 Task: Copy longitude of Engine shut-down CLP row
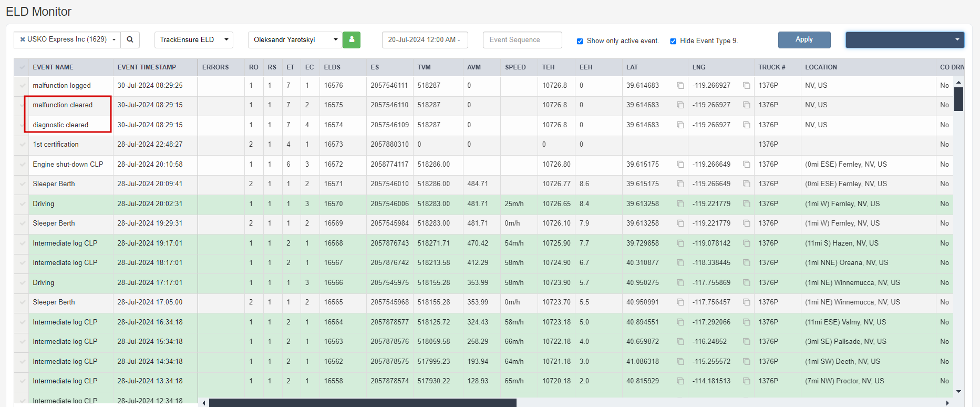[747, 164]
